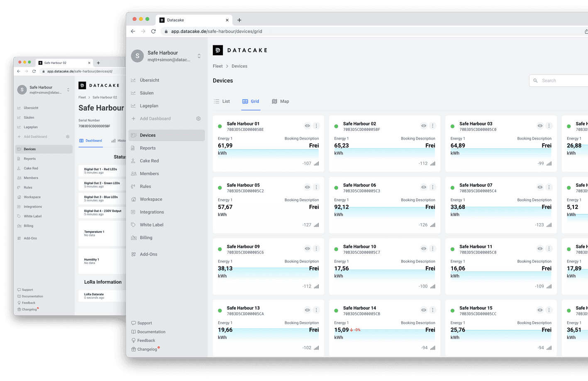The width and height of the screenshot is (588, 381).
Task: Click the Säulen chart icon in sidebar
Action: point(134,93)
